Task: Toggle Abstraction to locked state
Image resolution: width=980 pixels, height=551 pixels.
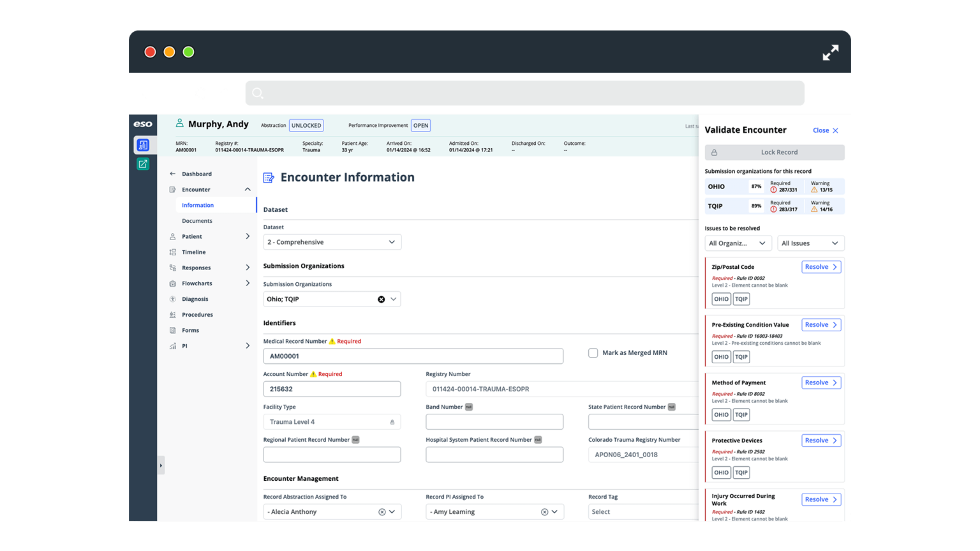Action: click(x=306, y=125)
